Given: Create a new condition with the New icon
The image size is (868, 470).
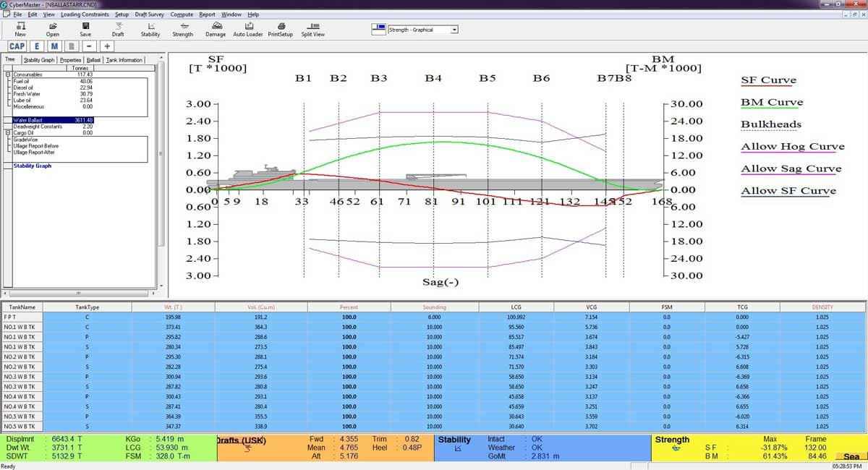Looking at the screenshot, I should tap(19, 28).
